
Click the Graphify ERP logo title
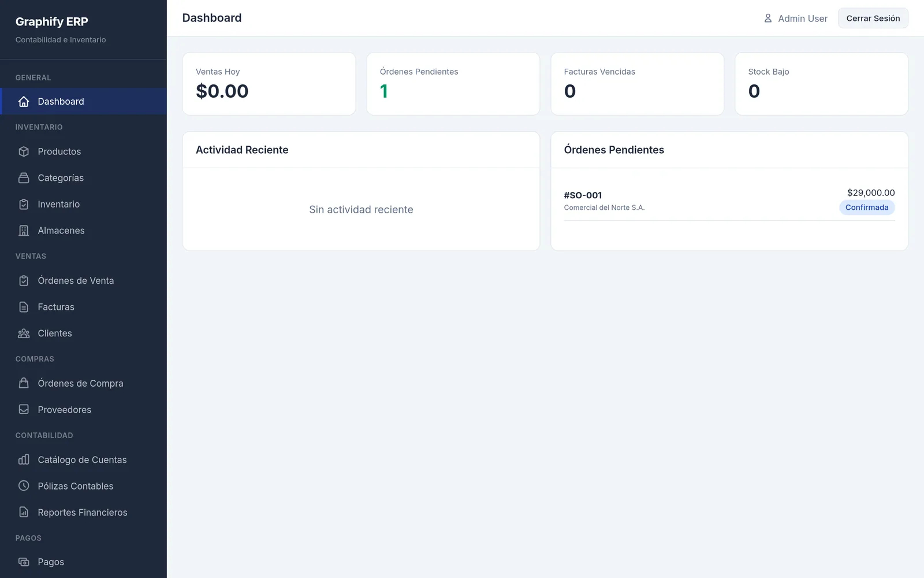(x=51, y=21)
